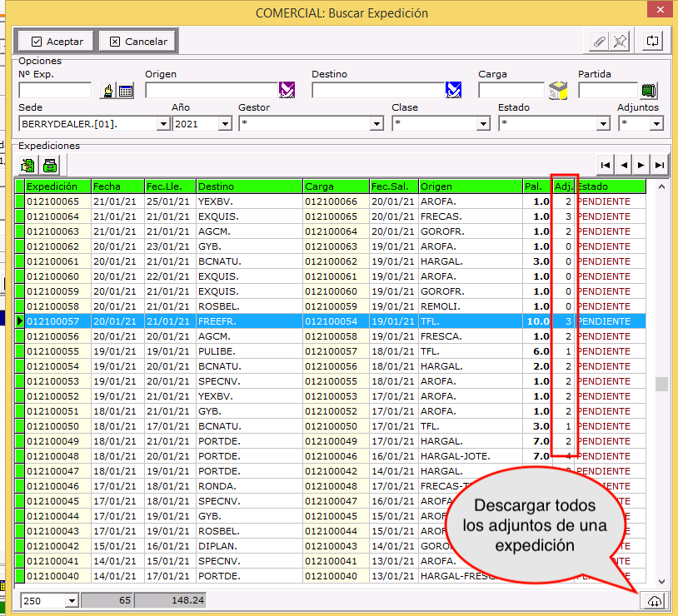Click the Carga search box icon
This screenshot has width=678, height=616.
click(x=559, y=91)
